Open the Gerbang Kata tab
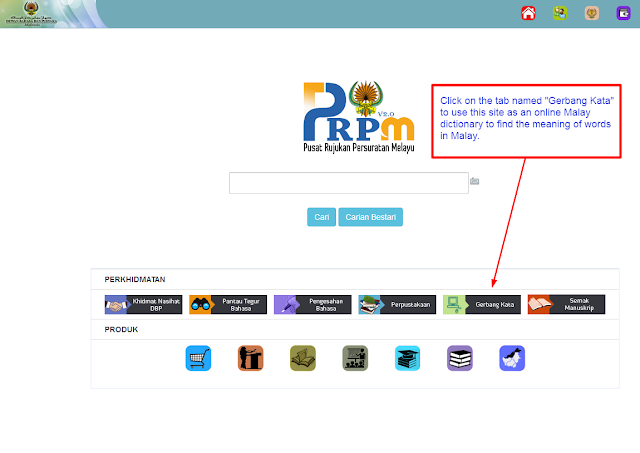 pyautogui.click(x=482, y=304)
